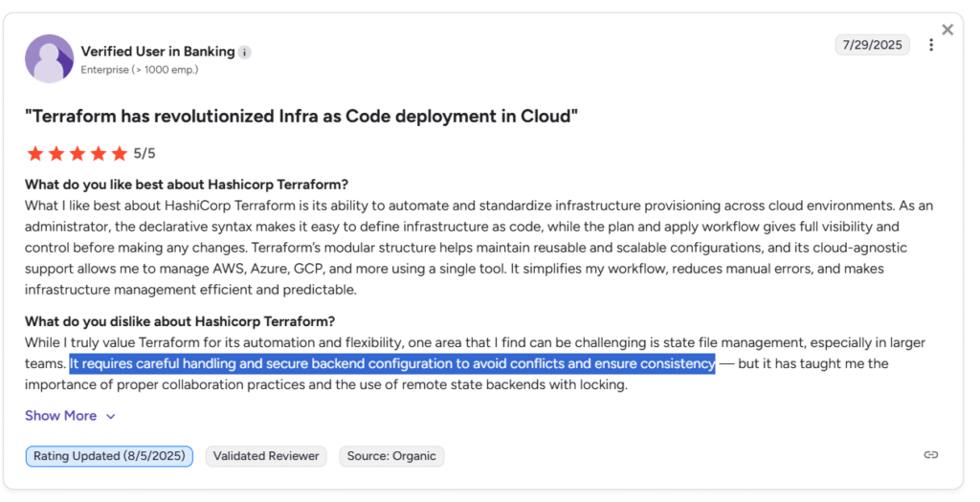Click the heading What do you dislike
This screenshot has width=980, height=502.
[180, 321]
